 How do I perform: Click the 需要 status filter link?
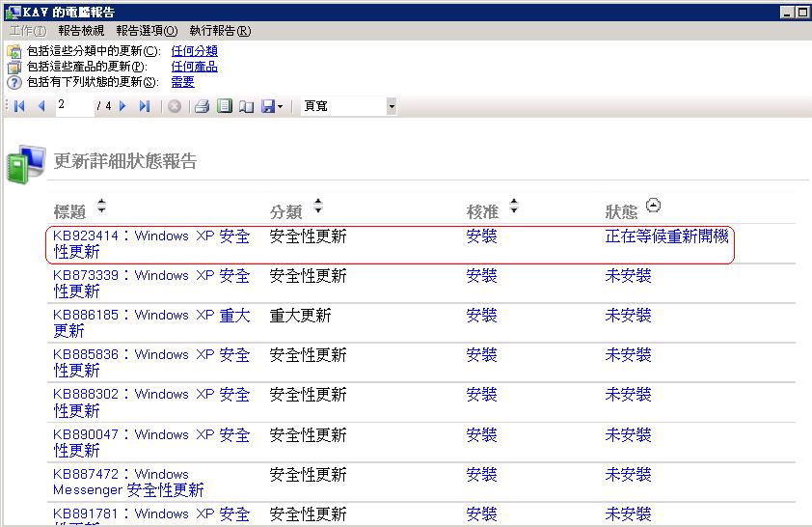tap(183, 82)
